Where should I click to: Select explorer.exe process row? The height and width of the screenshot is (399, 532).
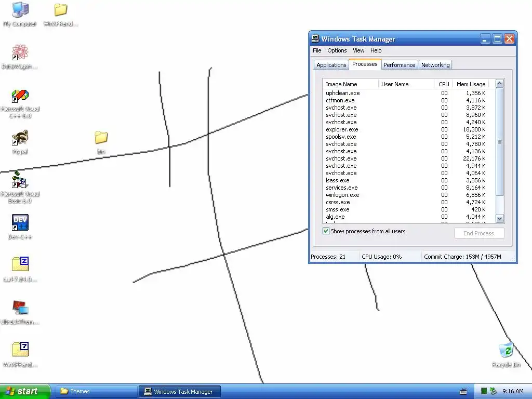pyautogui.click(x=408, y=129)
